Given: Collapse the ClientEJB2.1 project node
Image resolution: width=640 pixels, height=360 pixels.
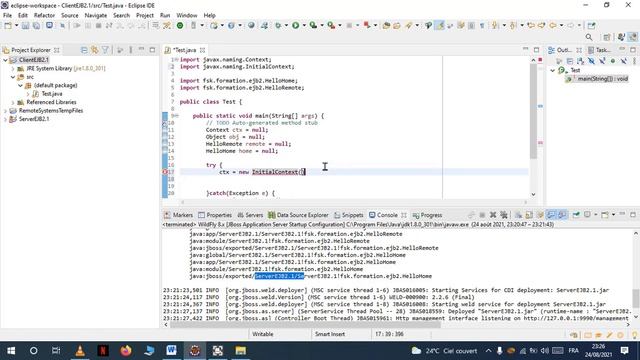Looking at the screenshot, I should coord(5,60).
